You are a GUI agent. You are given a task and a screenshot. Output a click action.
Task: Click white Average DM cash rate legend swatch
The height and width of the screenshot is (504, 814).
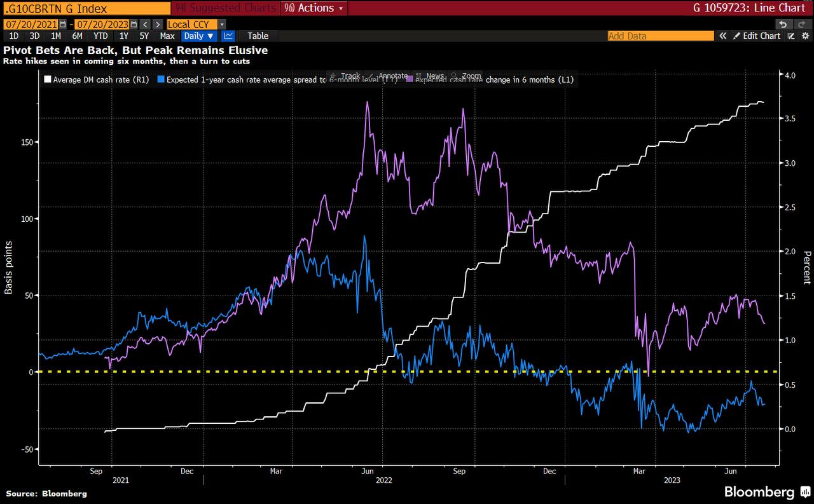click(x=48, y=80)
